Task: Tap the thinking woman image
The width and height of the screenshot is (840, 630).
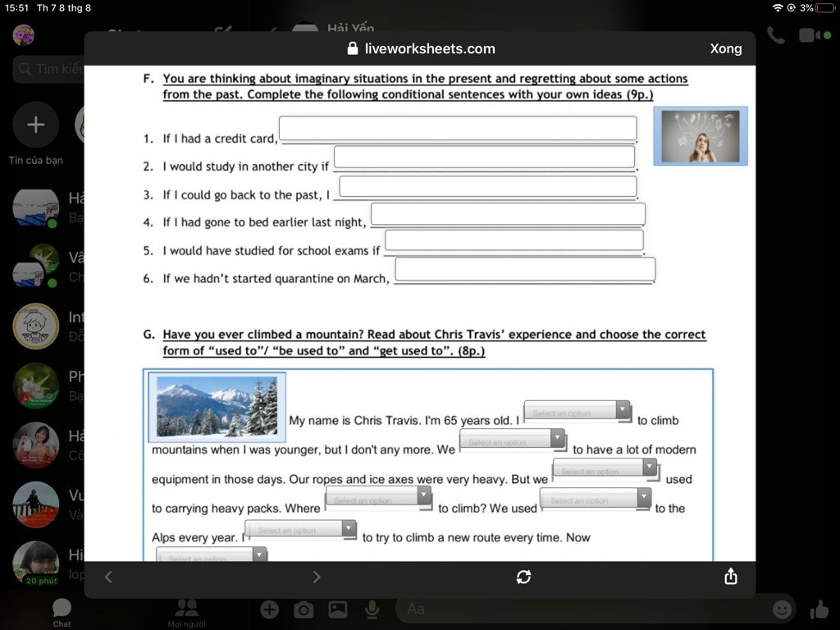Action: coord(701,135)
